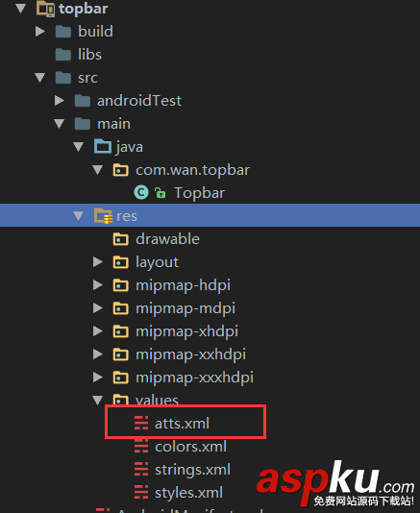
Task: Collapse the src folder
Action: 40,78
